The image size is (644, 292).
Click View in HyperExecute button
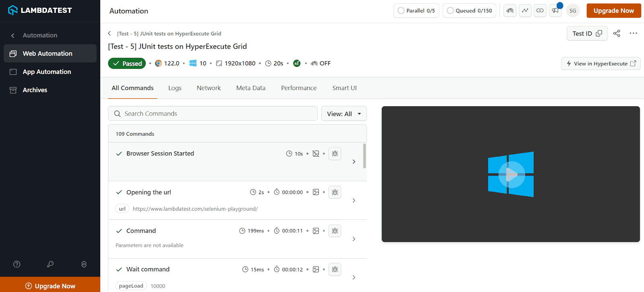[x=601, y=64]
